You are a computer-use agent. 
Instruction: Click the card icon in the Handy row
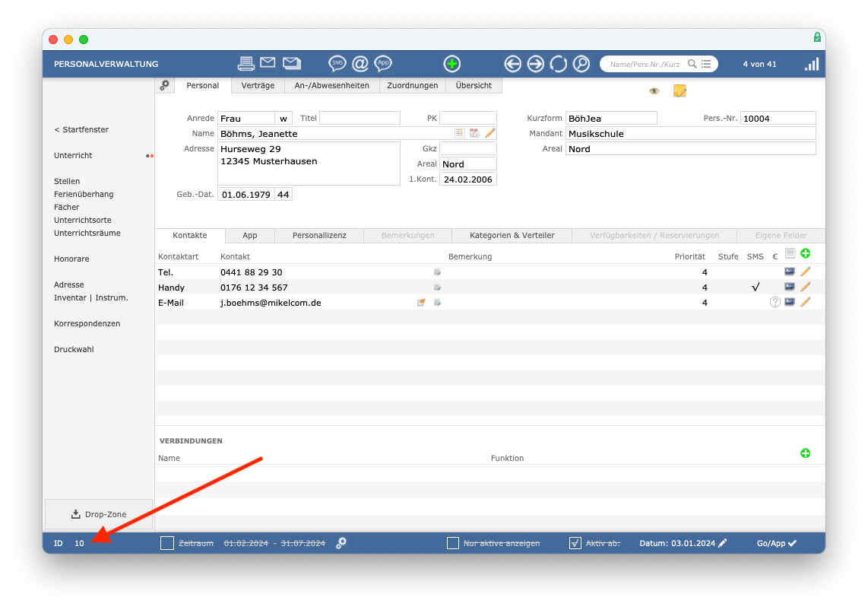pos(790,287)
